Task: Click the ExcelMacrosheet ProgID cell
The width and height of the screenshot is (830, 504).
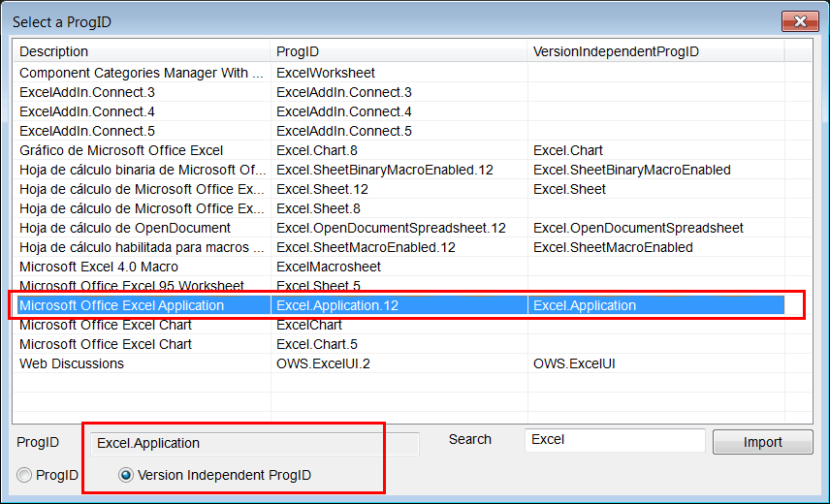Action: [399, 267]
